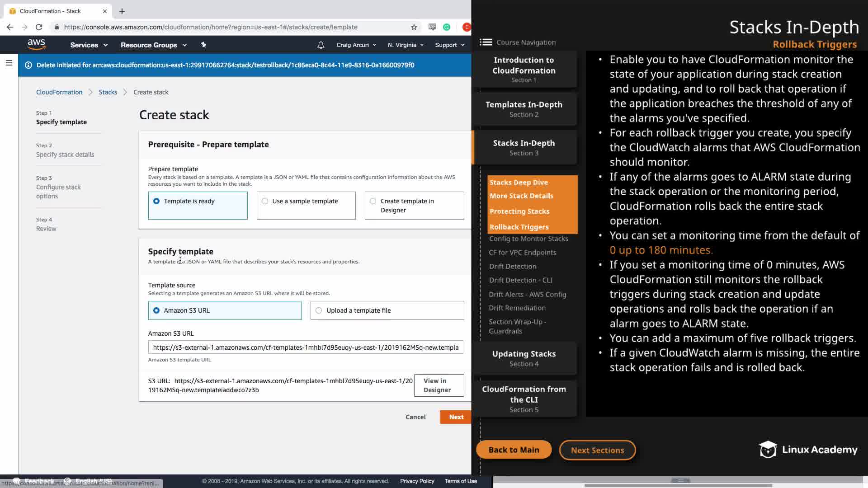Bookmark page with star icon

coord(414,27)
